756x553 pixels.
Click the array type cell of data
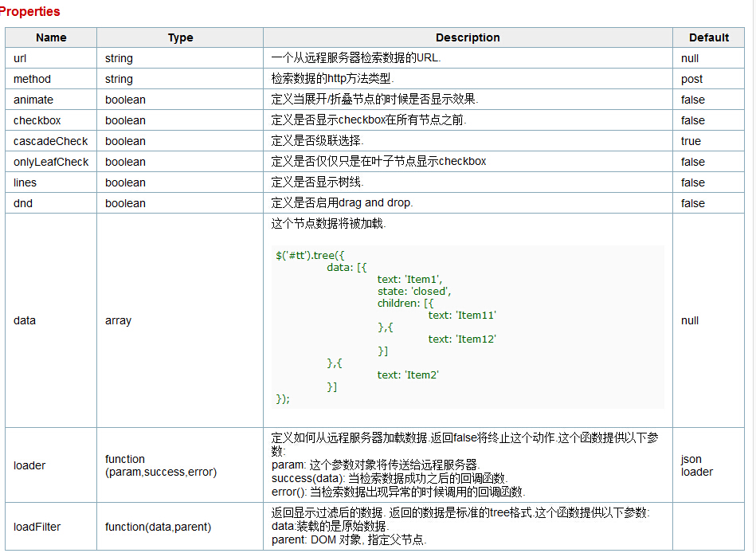click(x=180, y=320)
